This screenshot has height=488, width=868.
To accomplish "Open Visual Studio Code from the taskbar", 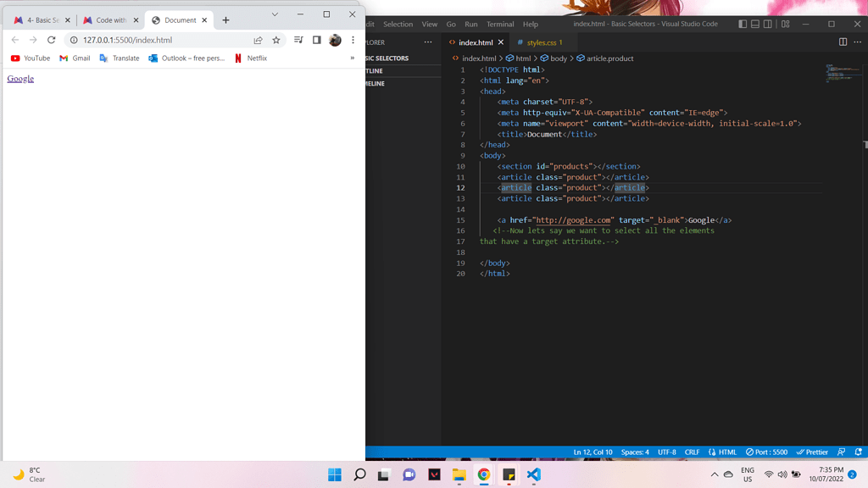I will [534, 475].
